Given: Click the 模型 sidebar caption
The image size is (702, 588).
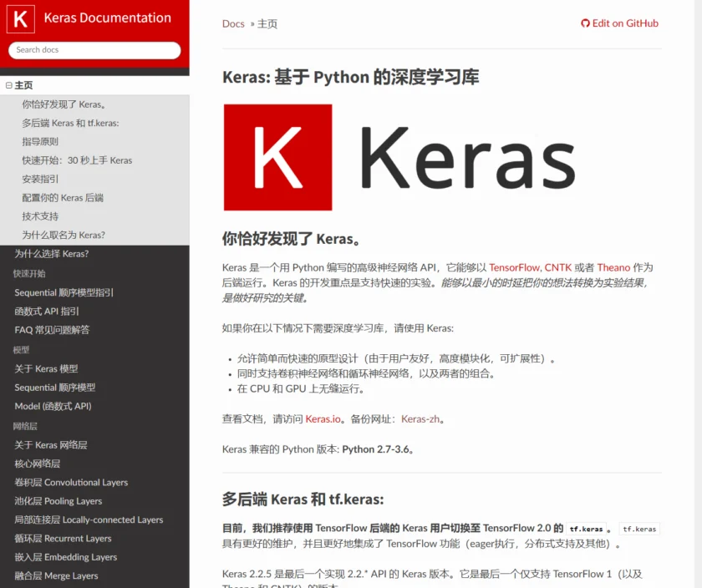Looking at the screenshot, I should [21, 350].
